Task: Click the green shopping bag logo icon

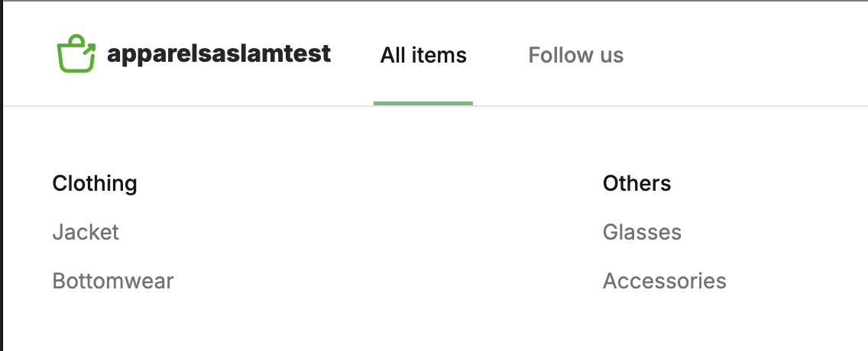Action: click(76, 54)
